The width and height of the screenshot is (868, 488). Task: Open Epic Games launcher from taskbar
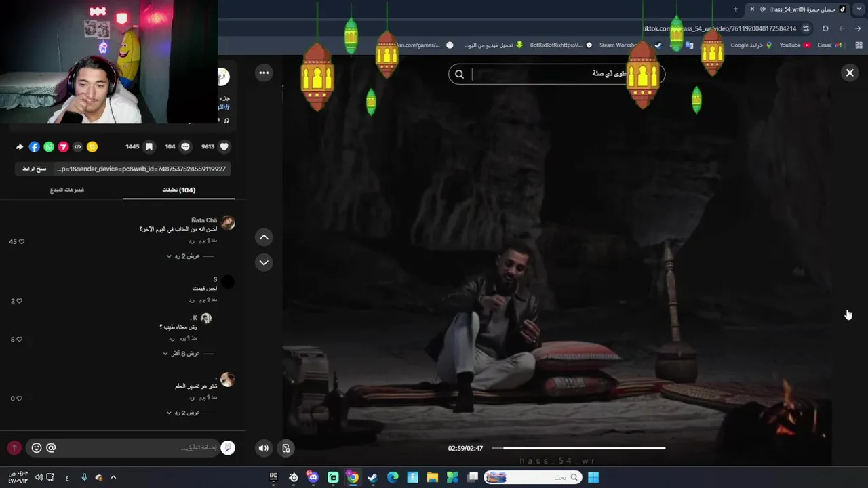[x=273, y=477]
